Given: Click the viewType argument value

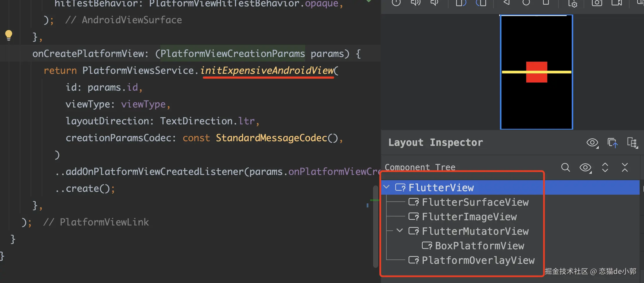Looking at the screenshot, I should pos(143,104).
